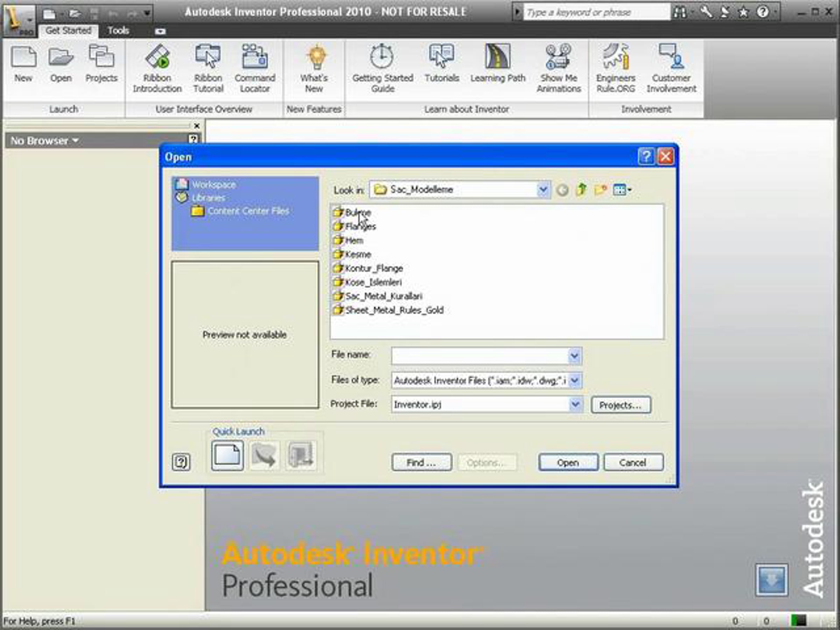This screenshot has height=630, width=840.
Task: Expand the quick access toolbar dropdown
Action: tap(147, 14)
